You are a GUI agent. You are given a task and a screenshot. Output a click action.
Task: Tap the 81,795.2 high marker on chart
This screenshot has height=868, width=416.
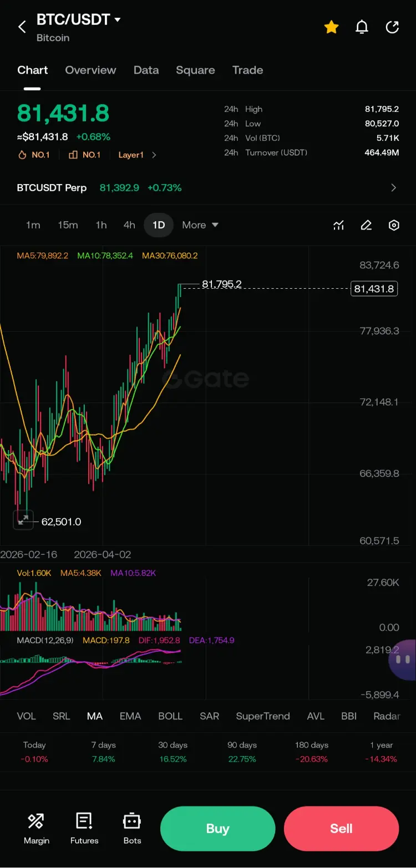tap(222, 284)
